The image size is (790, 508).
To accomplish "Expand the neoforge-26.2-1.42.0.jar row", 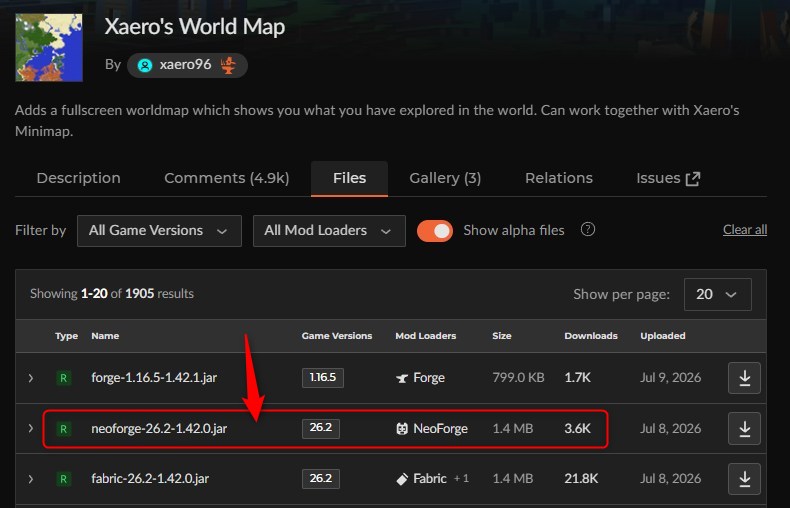I will click(31, 428).
